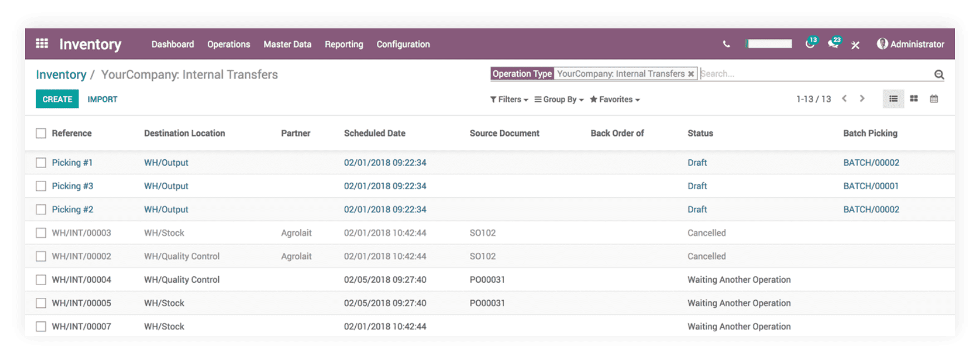The height and width of the screenshot is (358, 980).
Task: Click SO102 source in WH/INT/00003 row
Action: pyautogui.click(x=483, y=233)
